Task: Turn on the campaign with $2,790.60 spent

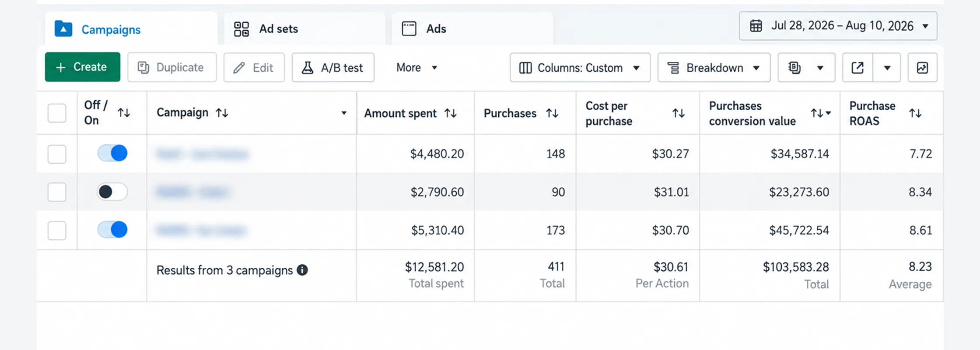Action: tap(112, 192)
